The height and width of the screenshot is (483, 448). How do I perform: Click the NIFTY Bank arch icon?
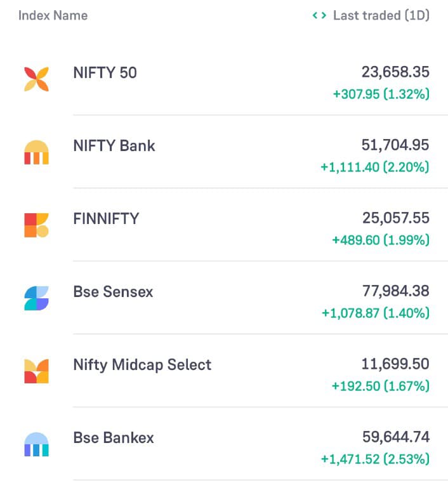tap(36, 152)
